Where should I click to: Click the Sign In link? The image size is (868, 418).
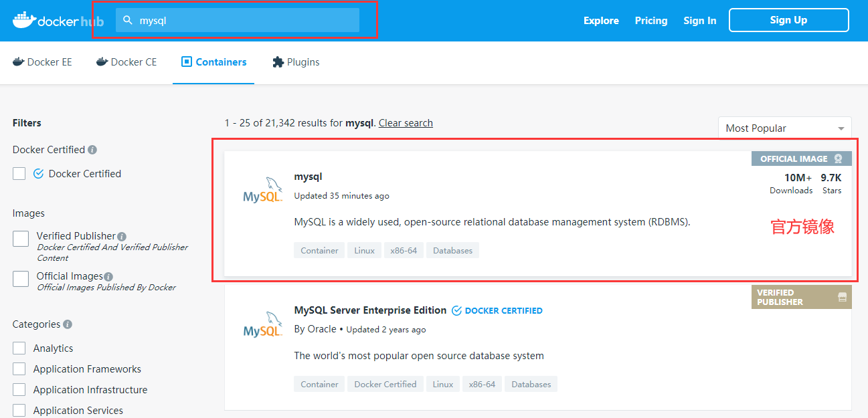pos(700,21)
